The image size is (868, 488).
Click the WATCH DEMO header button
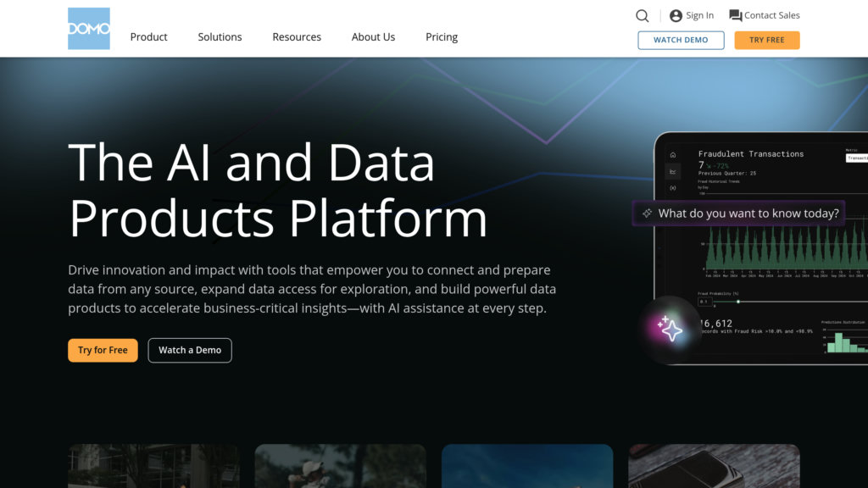[681, 40]
